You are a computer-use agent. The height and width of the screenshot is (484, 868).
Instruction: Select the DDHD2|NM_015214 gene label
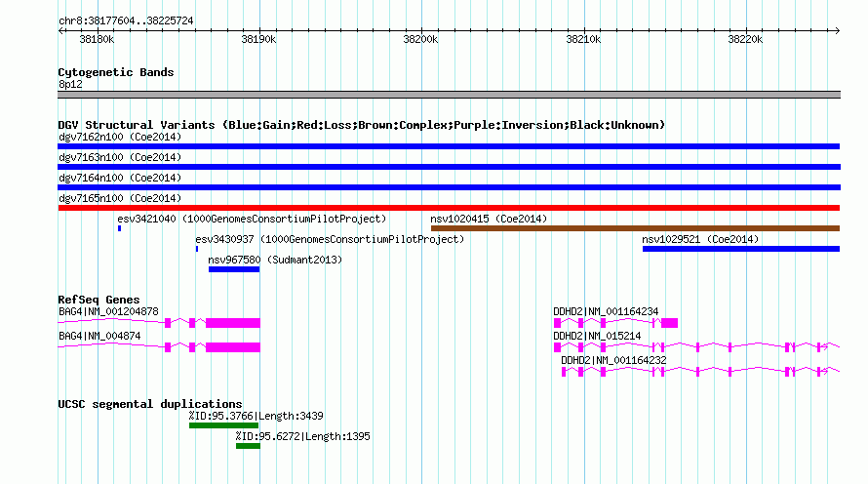(597, 336)
